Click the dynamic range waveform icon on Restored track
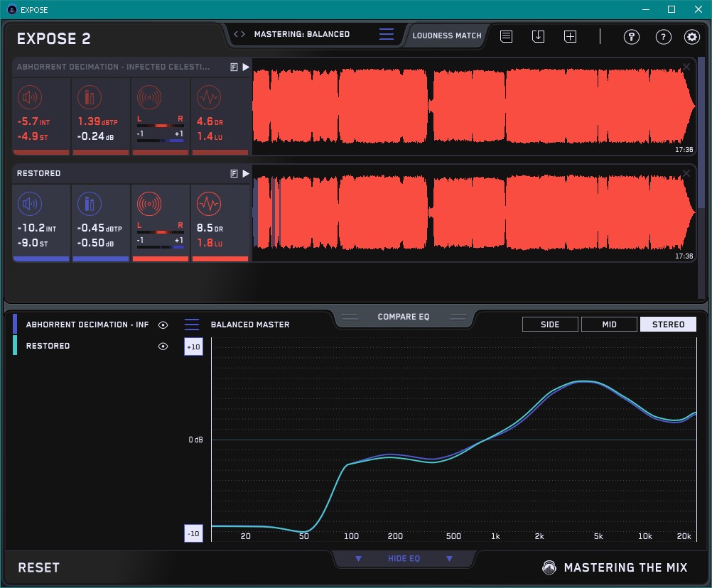This screenshot has width=712, height=588. (x=208, y=205)
